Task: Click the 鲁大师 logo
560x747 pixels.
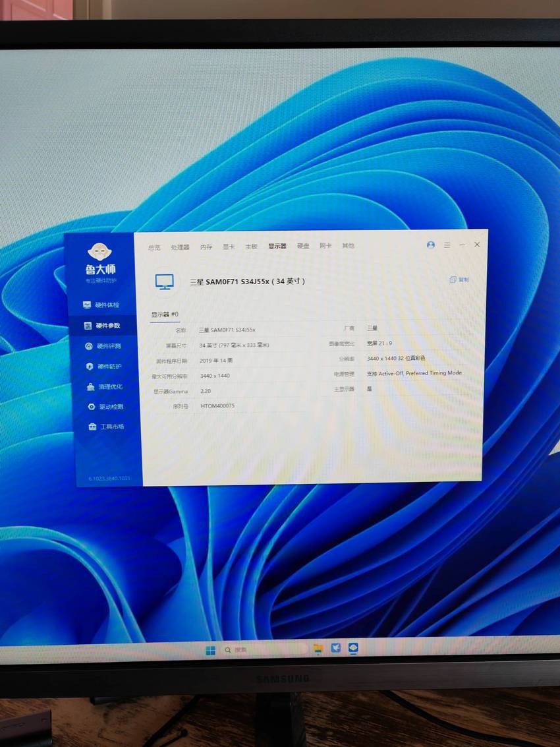Action: [x=101, y=258]
